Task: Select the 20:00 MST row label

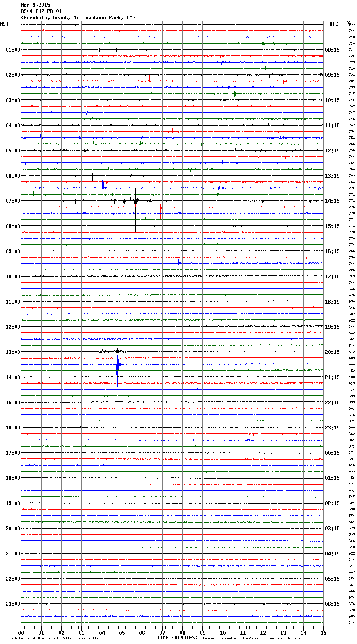Action: point(13,529)
